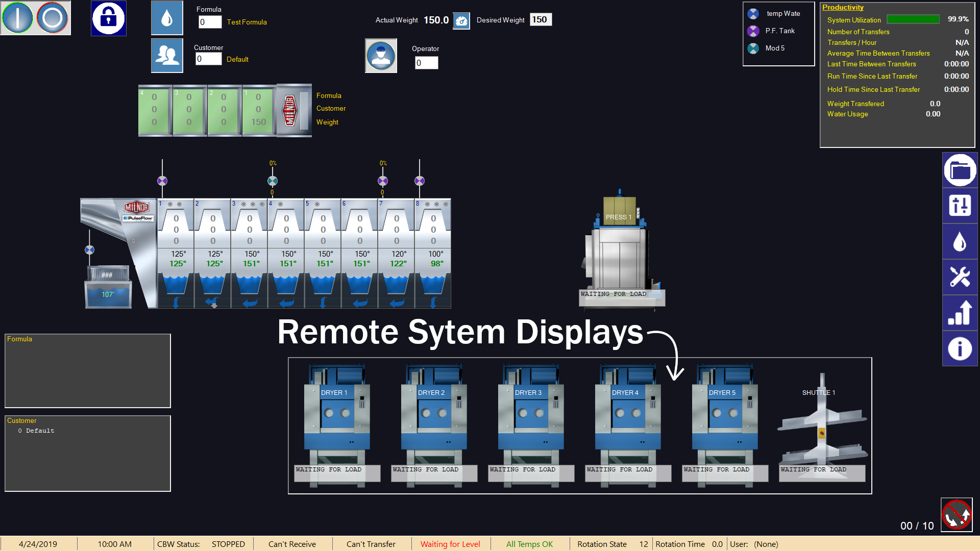
Task: Click the User (None) status entry
Action: click(754, 544)
